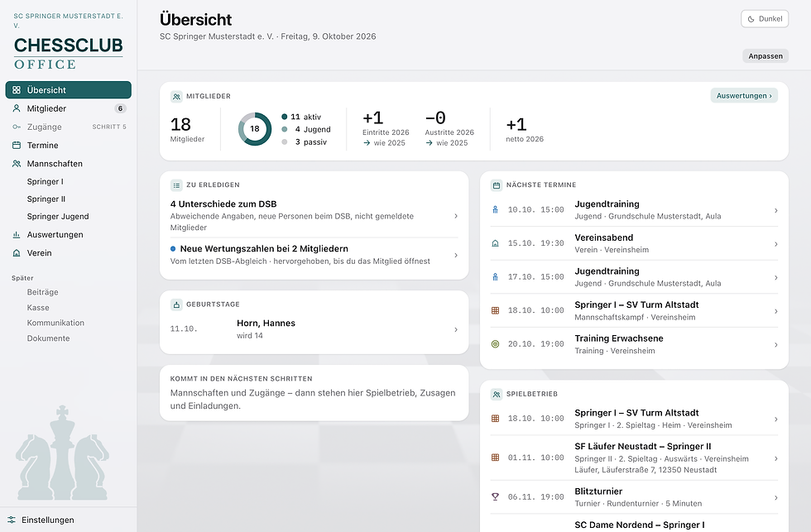Click the Zu erledigen list icon

(x=176, y=185)
